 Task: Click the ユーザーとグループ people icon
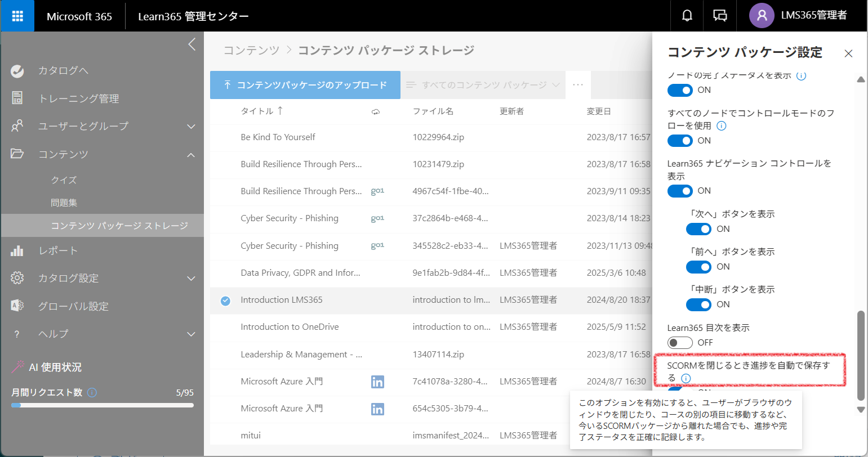[17, 126]
